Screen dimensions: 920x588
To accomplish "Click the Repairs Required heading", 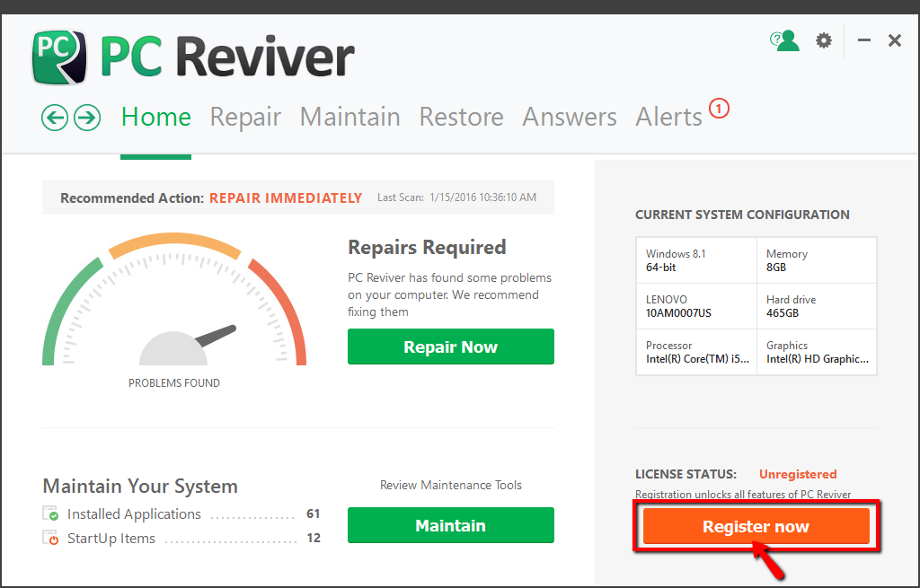I will (427, 248).
